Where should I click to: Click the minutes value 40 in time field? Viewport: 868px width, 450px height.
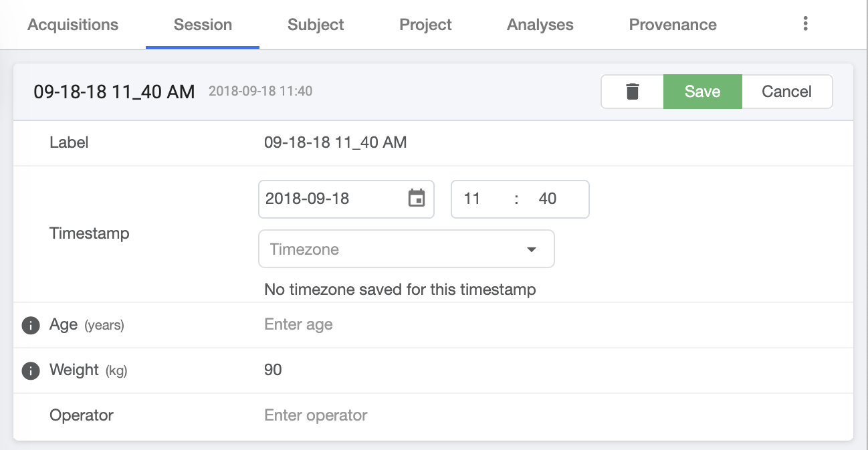(x=548, y=199)
